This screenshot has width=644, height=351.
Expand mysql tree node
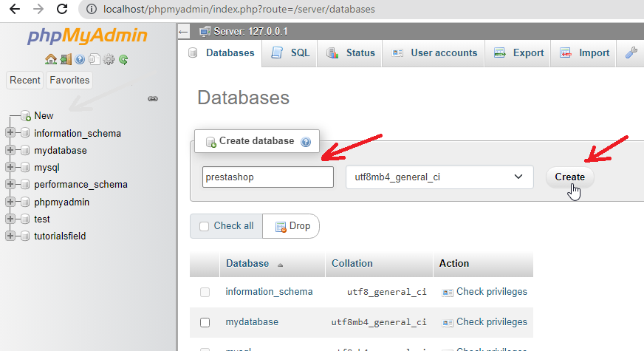point(10,167)
